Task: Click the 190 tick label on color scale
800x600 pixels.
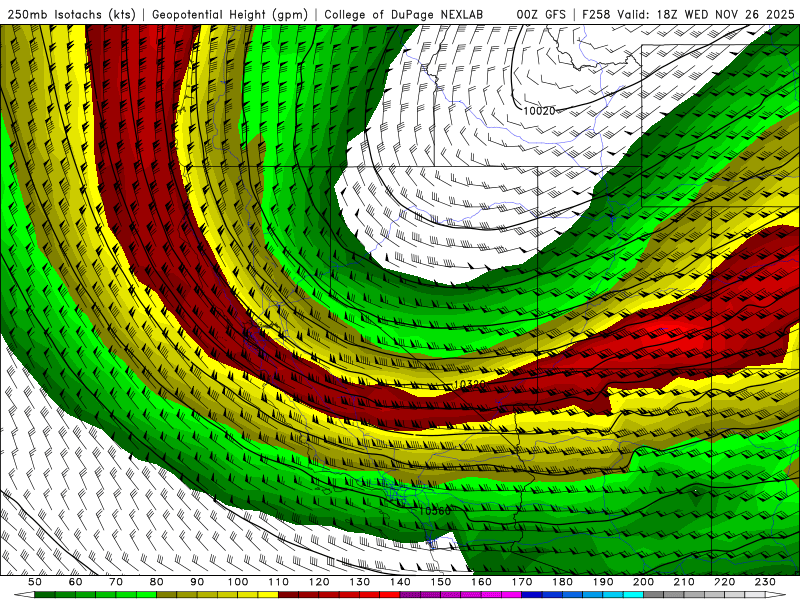Action: click(x=603, y=582)
